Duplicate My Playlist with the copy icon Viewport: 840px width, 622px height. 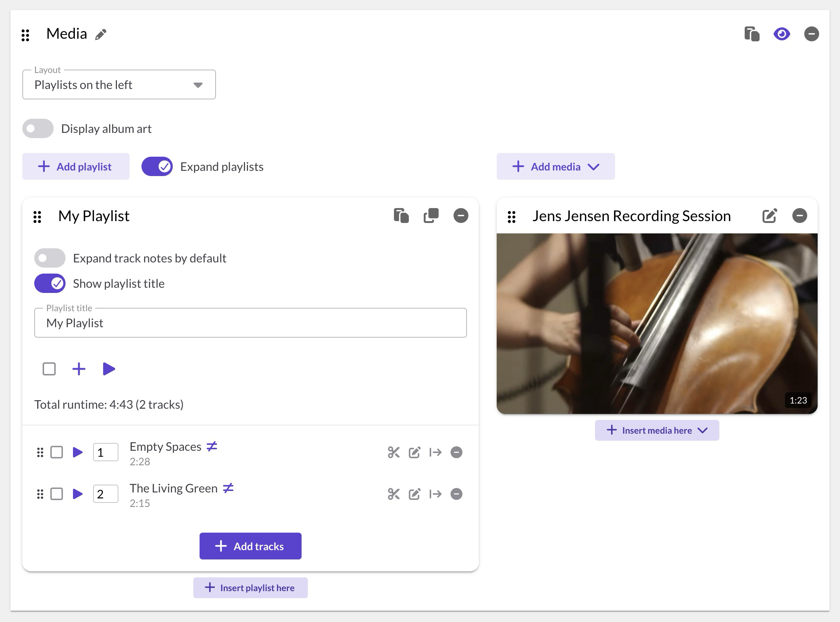(x=431, y=216)
